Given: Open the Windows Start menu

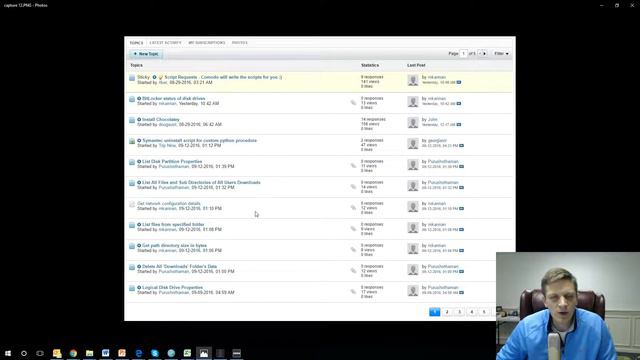Looking at the screenshot, I should (8, 353).
